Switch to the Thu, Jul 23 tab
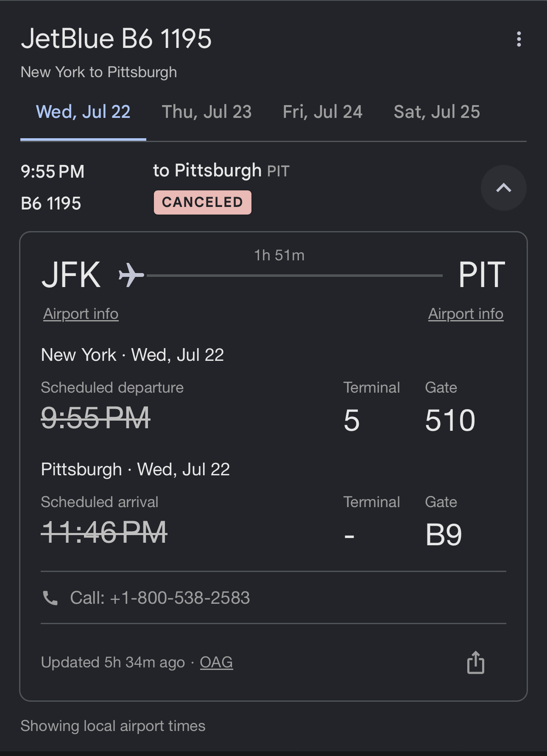 (207, 112)
